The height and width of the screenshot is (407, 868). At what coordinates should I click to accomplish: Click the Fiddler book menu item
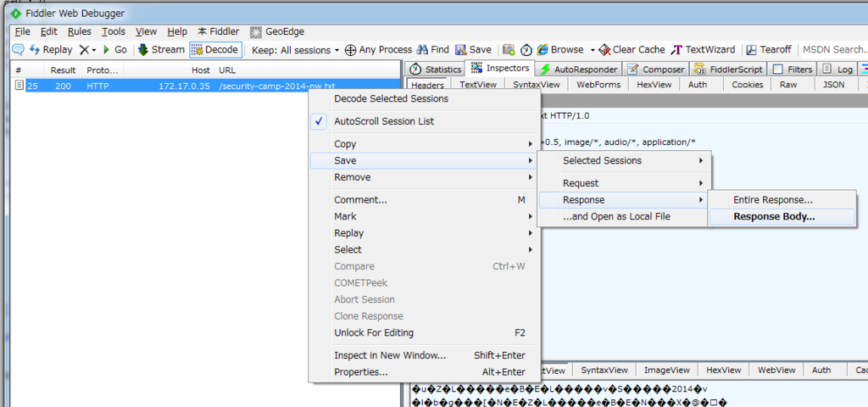point(218,31)
